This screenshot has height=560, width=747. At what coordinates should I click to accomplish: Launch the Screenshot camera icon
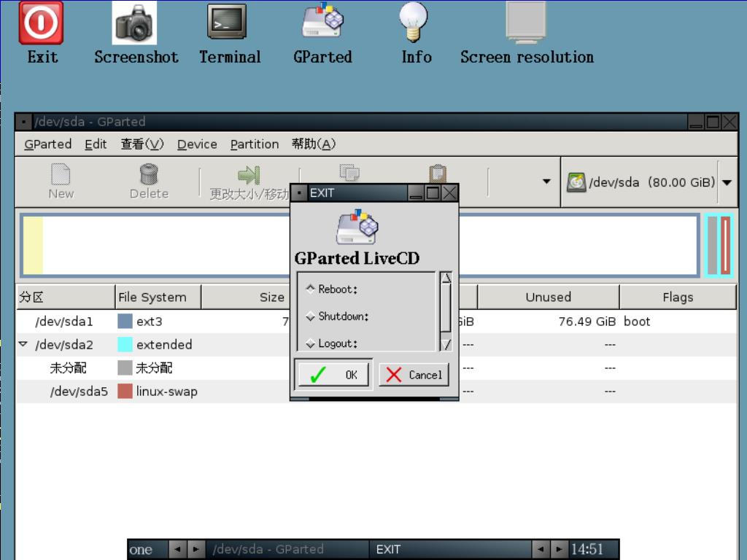pyautogui.click(x=134, y=23)
